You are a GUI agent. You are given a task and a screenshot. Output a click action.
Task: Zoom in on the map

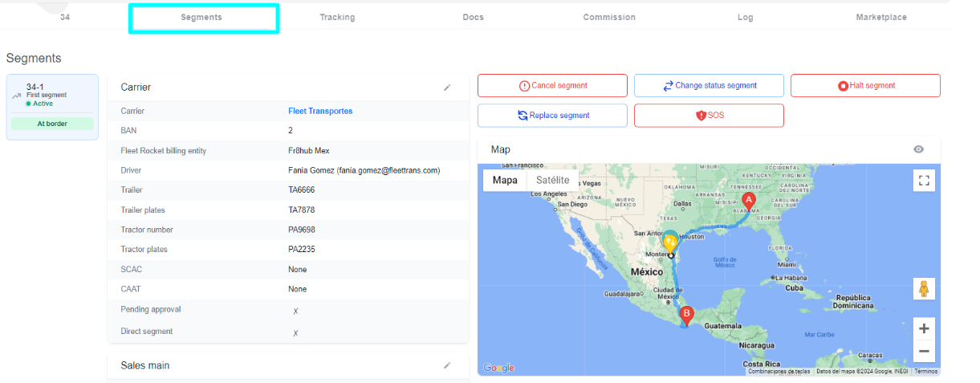(x=924, y=328)
